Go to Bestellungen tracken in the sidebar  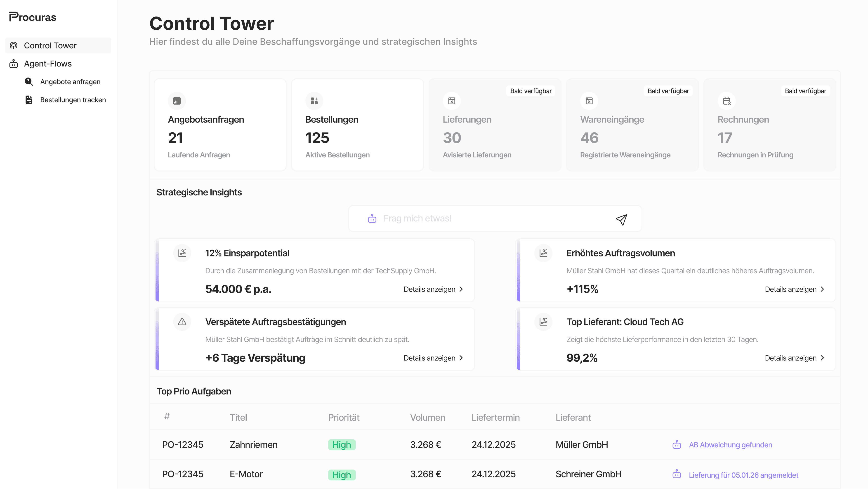[x=73, y=100]
